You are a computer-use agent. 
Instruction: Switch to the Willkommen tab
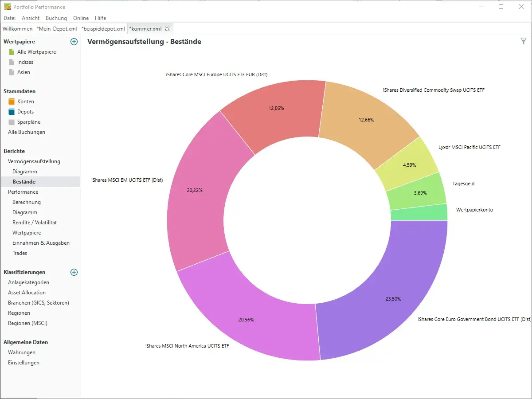(18, 29)
